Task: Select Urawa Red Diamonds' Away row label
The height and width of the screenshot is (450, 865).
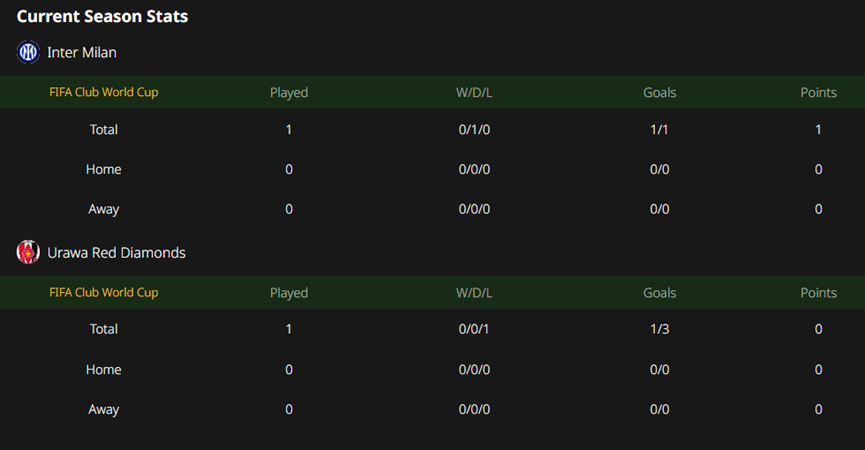Action: pos(104,410)
